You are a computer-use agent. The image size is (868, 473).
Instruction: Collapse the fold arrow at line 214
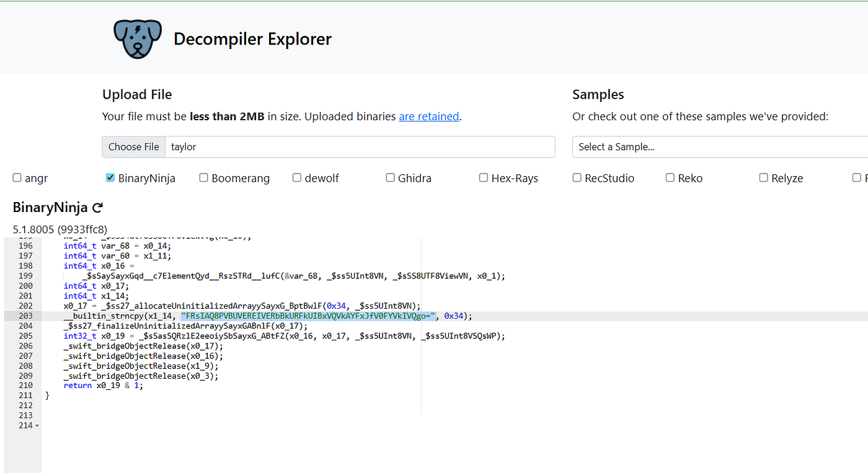(37, 426)
